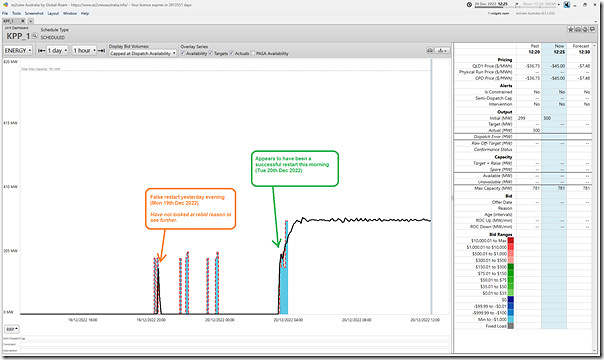Open the 1 hour step dropdown
Screen dimensions: 604x360
click(84, 50)
